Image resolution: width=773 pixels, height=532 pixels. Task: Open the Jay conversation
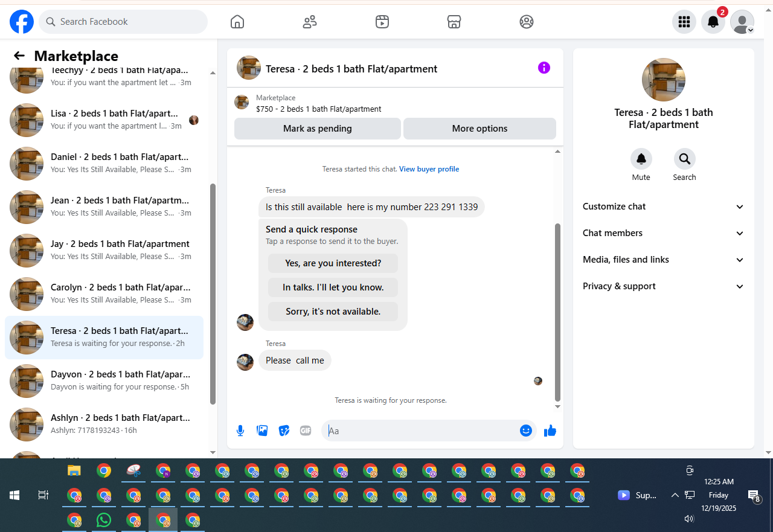[104, 251]
